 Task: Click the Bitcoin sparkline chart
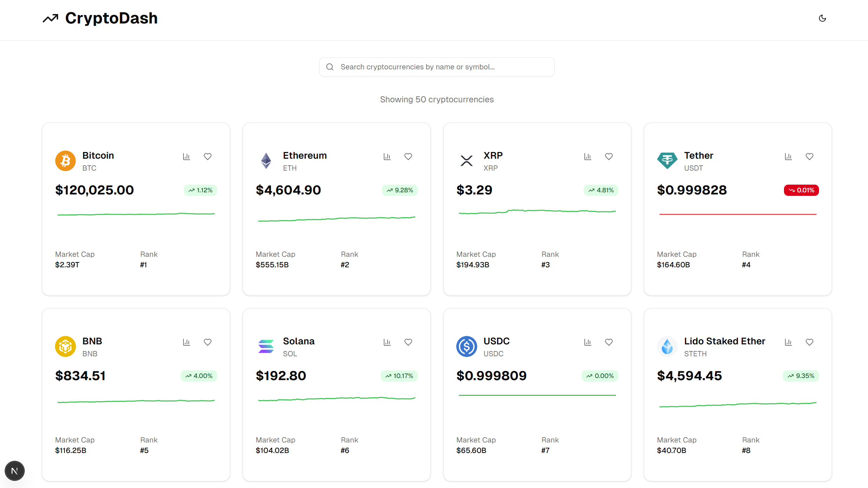(x=136, y=214)
